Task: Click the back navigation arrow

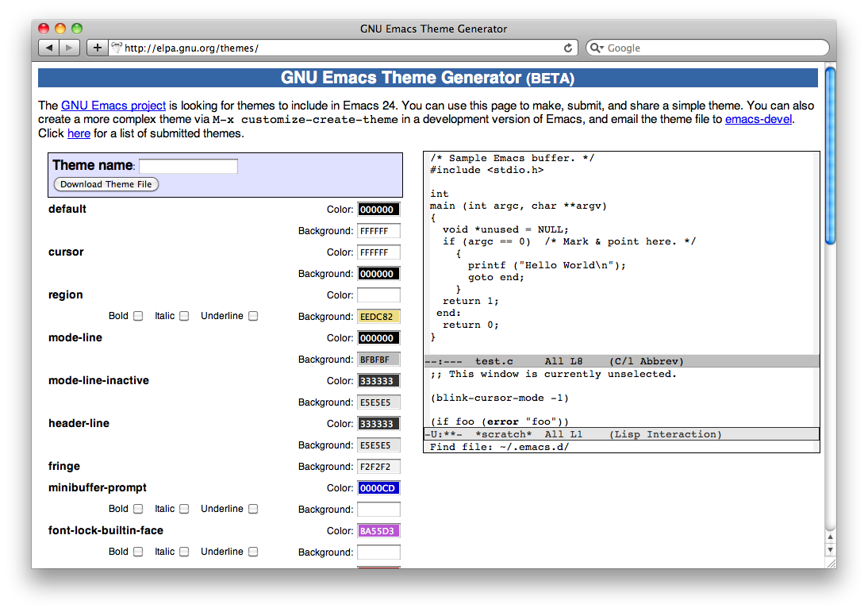Action: [x=48, y=47]
